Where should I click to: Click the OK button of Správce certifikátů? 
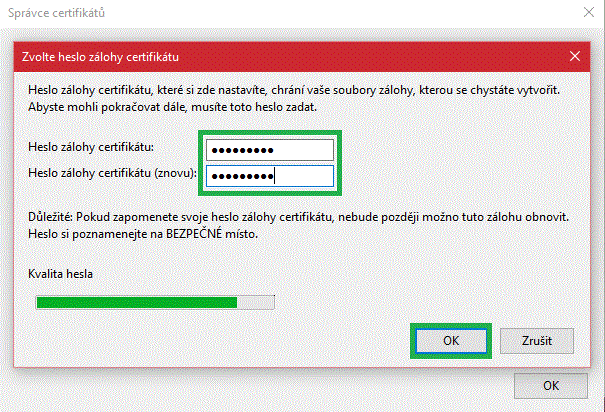[x=551, y=385]
